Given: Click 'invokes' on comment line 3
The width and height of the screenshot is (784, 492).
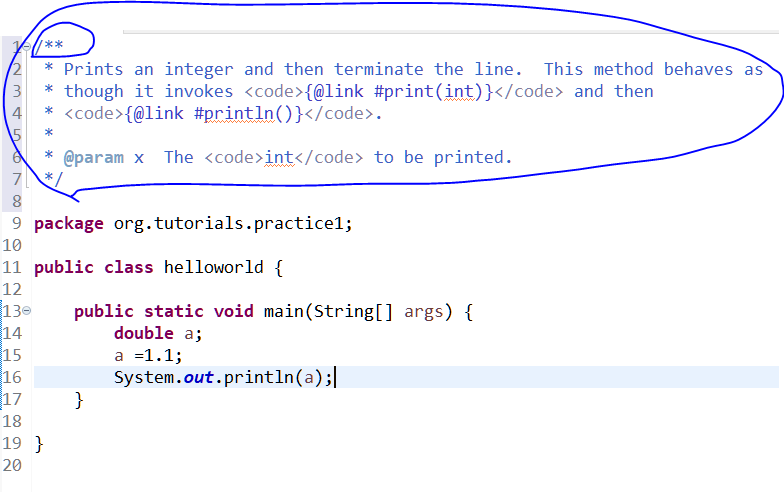Looking at the screenshot, I should click(198, 92).
